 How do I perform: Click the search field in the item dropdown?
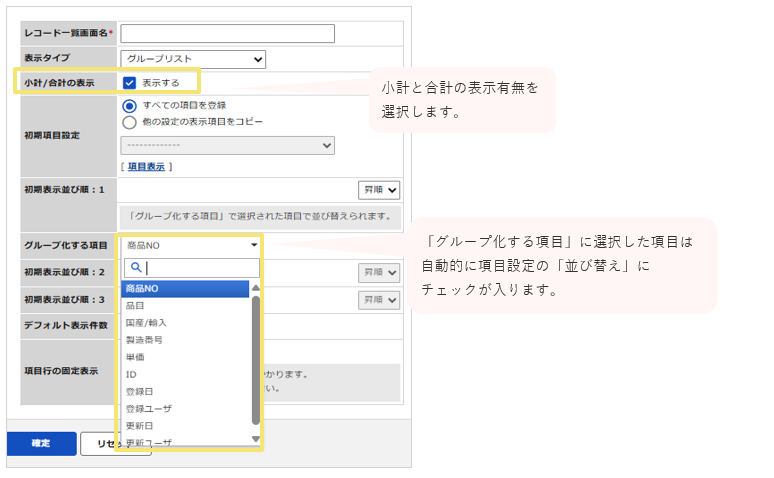[x=192, y=268]
